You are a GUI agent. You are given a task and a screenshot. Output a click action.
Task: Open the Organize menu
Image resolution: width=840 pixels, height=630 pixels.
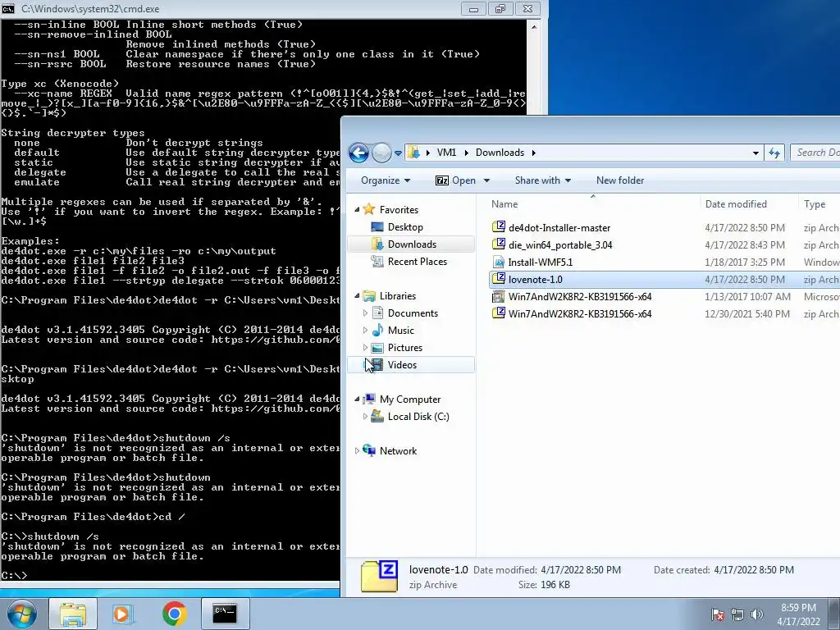(386, 180)
